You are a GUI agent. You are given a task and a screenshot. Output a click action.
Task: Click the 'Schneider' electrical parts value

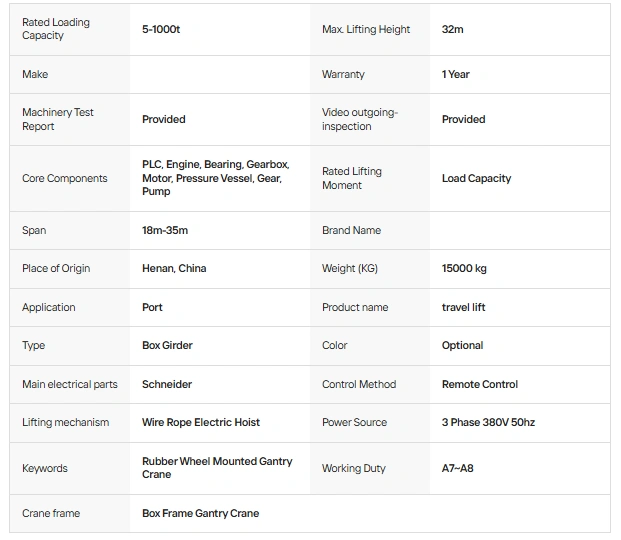pyautogui.click(x=167, y=384)
